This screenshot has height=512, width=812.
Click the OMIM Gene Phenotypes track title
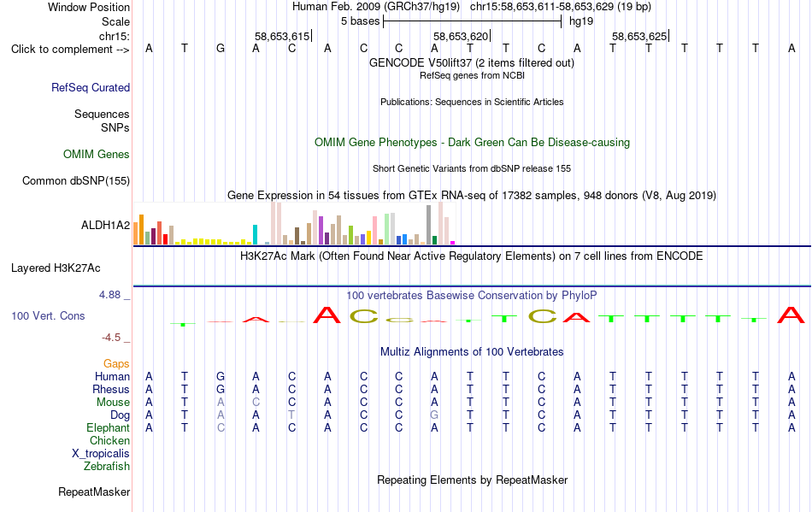tap(473, 143)
